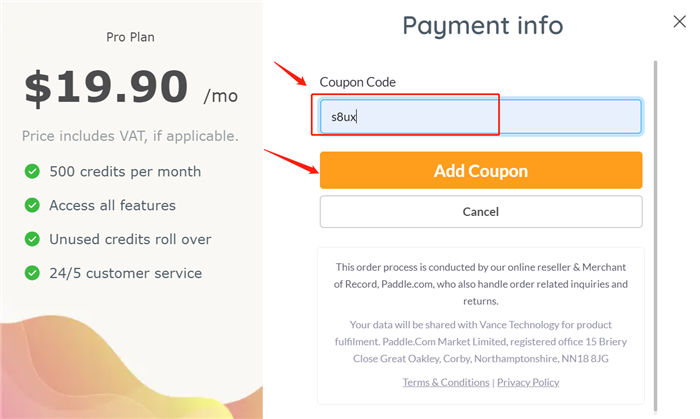Click the Paddle.com merchant notice paragraph

coord(481,284)
